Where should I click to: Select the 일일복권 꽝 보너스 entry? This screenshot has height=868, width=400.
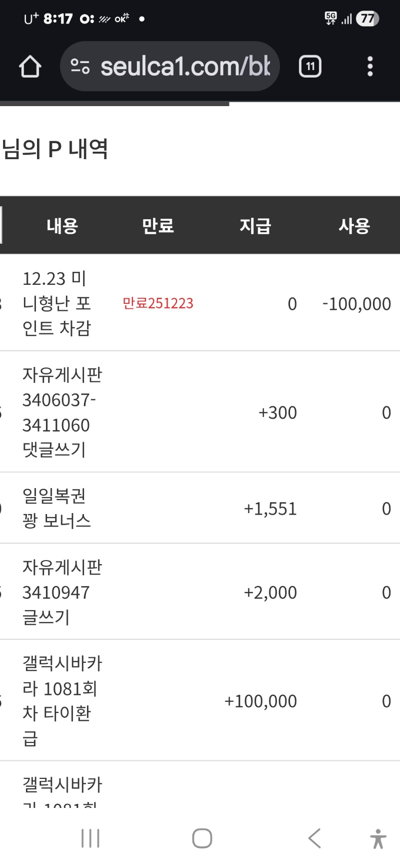[x=56, y=508]
